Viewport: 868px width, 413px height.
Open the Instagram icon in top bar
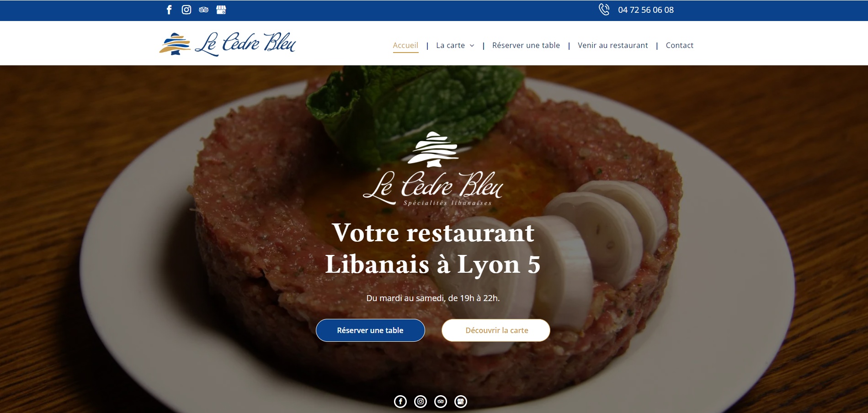coord(186,10)
